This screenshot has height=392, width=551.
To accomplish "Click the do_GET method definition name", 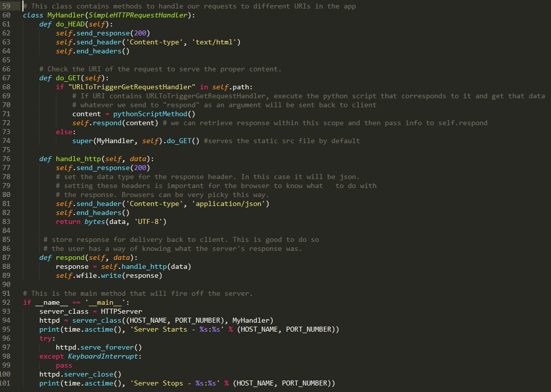I will coord(68,78).
